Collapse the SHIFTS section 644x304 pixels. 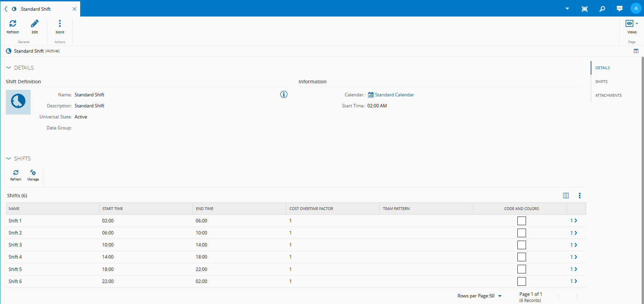click(9, 159)
